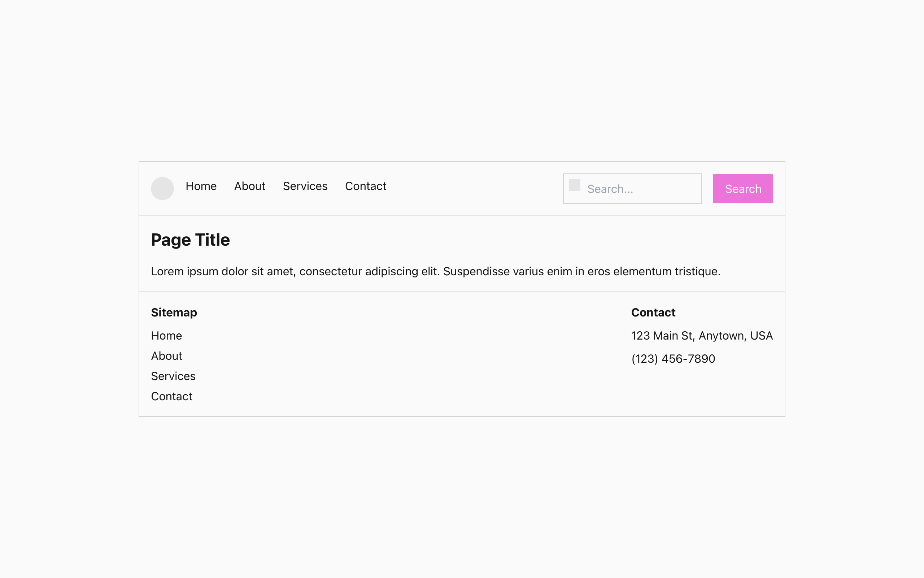The height and width of the screenshot is (578, 924).
Task: Click the phone number (123) 456-7890
Action: pos(673,359)
